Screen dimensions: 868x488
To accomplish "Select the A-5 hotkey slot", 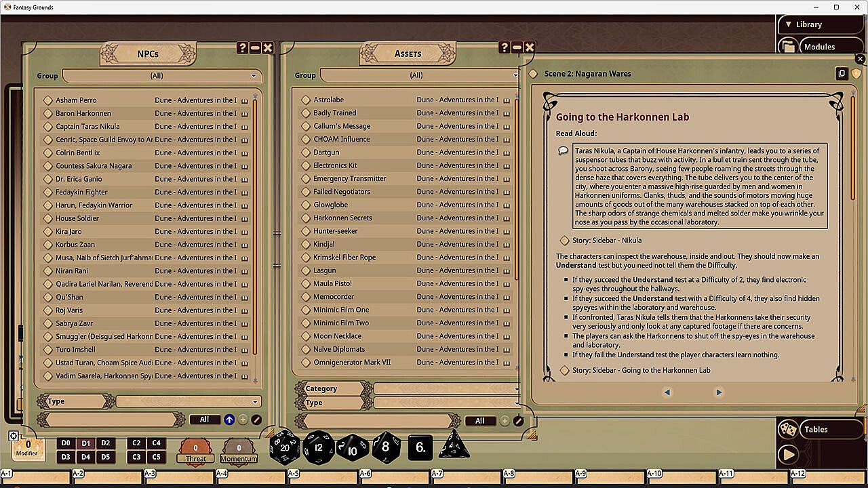I will [323, 479].
